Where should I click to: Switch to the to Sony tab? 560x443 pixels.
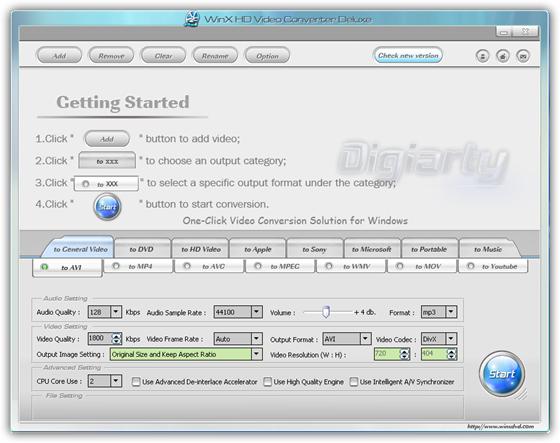[x=314, y=249]
